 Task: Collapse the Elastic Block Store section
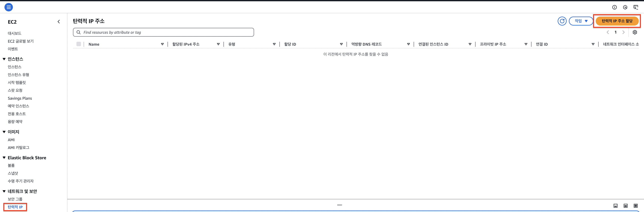pos(4,158)
